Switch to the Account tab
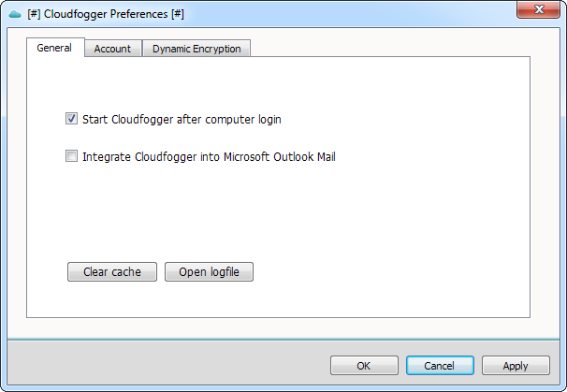The image size is (567, 392). click(x=112, y=49)
